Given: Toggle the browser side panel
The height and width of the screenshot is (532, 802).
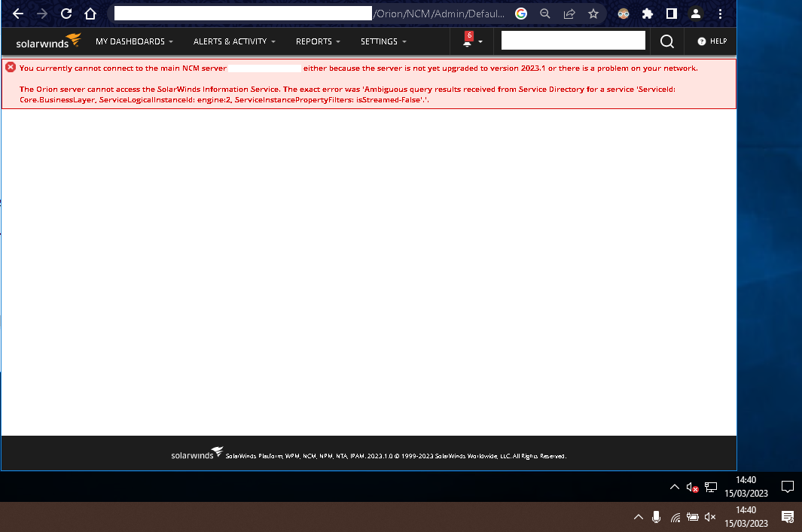Looking at the screenshot, I should 672,14.
